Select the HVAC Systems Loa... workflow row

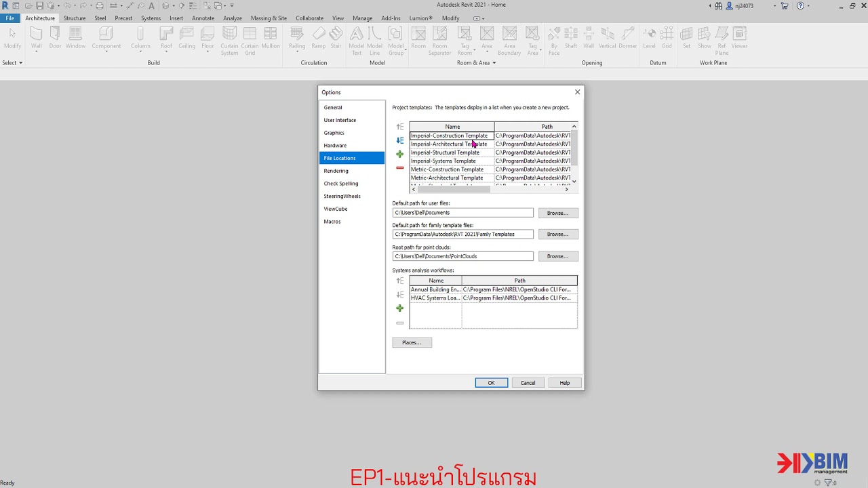(x=493, y=298)
